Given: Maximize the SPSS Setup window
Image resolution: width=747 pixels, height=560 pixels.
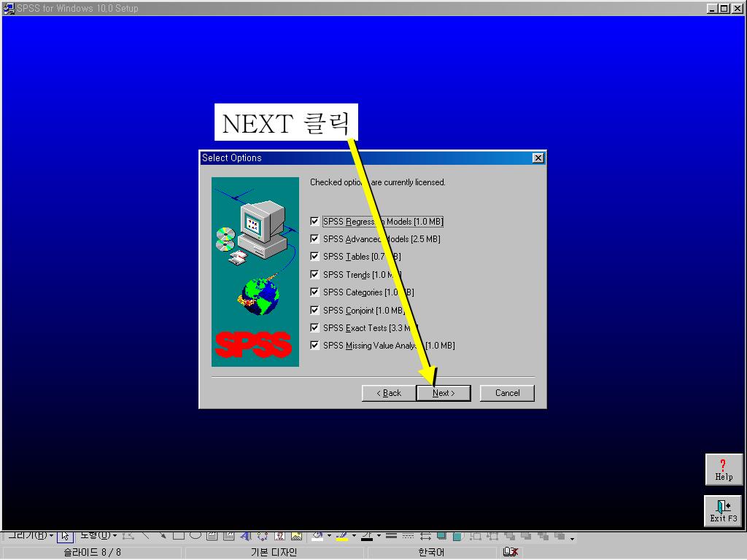Looking at the screenshot, I should 724,9.
